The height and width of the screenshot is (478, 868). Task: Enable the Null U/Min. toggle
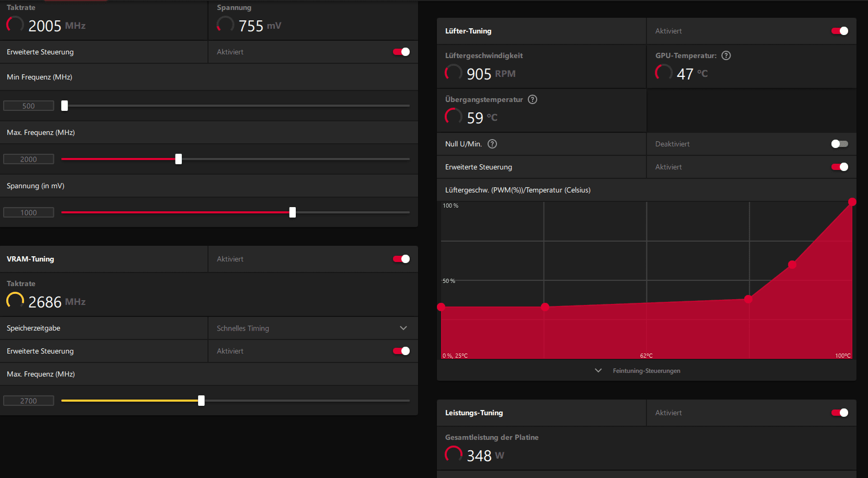point(840,144)
